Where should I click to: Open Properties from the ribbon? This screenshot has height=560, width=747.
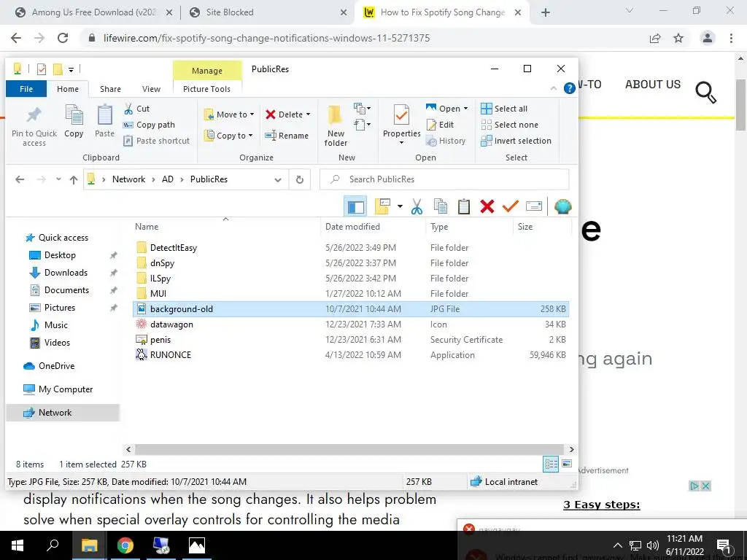[x=401, y=124]
